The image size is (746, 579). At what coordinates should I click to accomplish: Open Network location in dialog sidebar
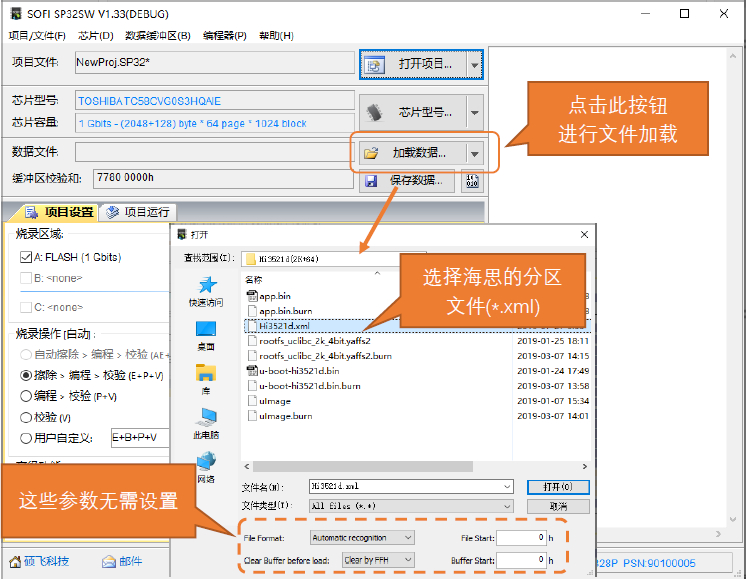pos(206,463)
